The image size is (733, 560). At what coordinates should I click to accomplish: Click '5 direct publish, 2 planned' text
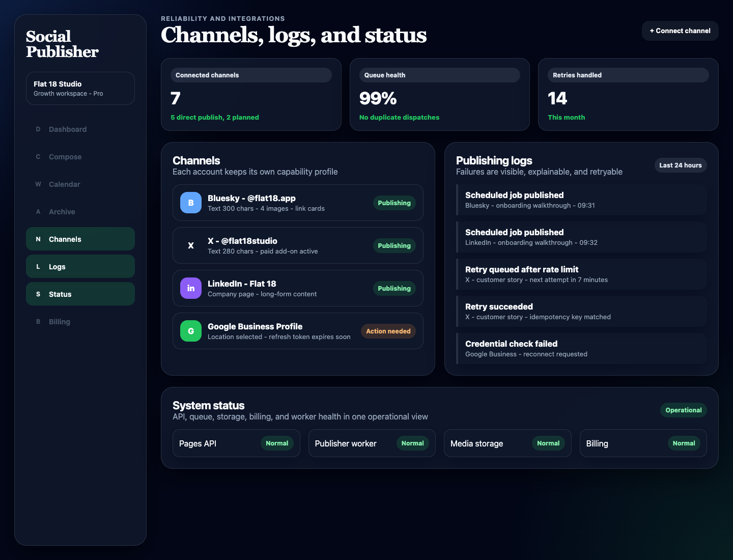(215, 117)
